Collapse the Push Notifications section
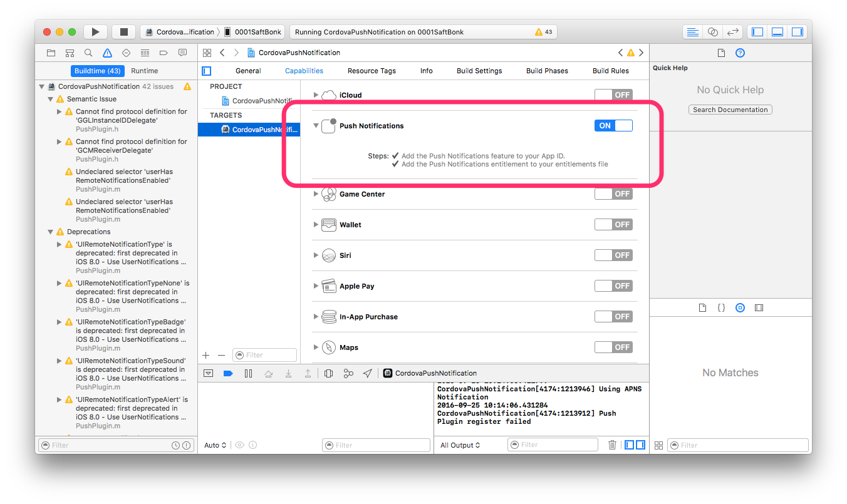Image resolution: width=847 pixels, height=504 pixels. [x=316, y=126]
